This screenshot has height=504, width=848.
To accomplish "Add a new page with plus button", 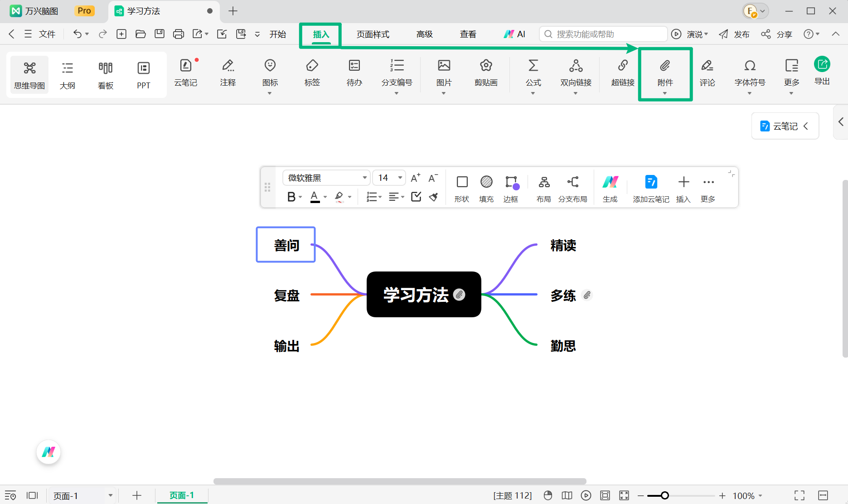I will click(x=137, y=495).
